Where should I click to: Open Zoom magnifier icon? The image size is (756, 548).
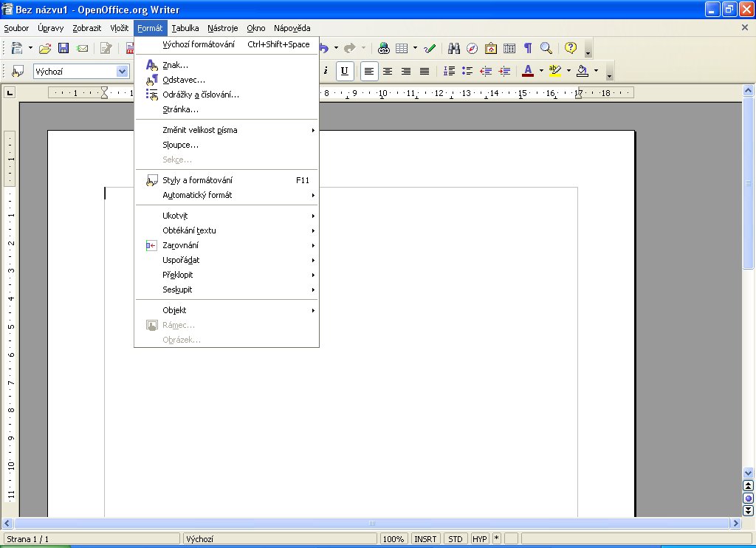click(546, 48)
